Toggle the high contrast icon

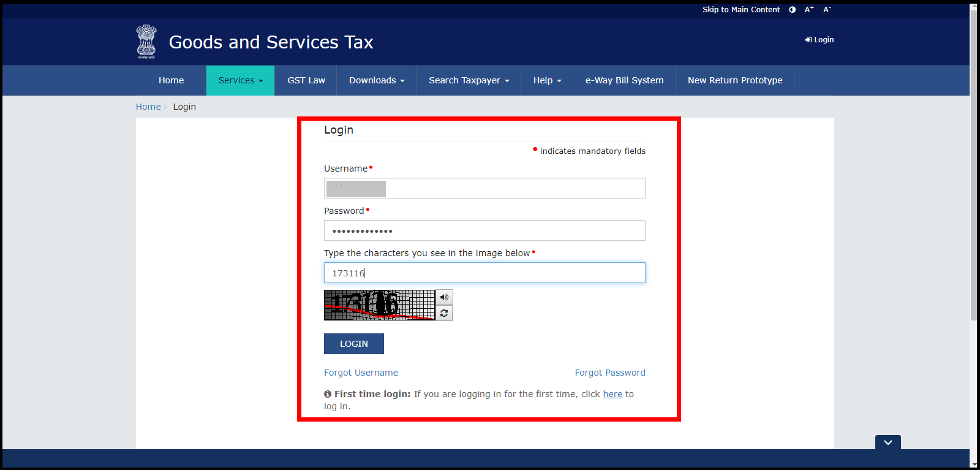coord(792,10)
